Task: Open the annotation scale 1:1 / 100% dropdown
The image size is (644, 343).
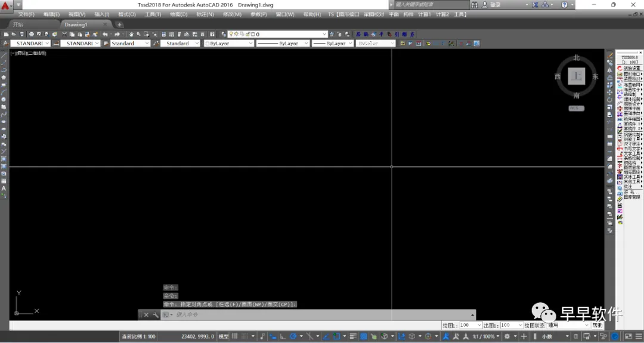Action: [x=486, y=336]
